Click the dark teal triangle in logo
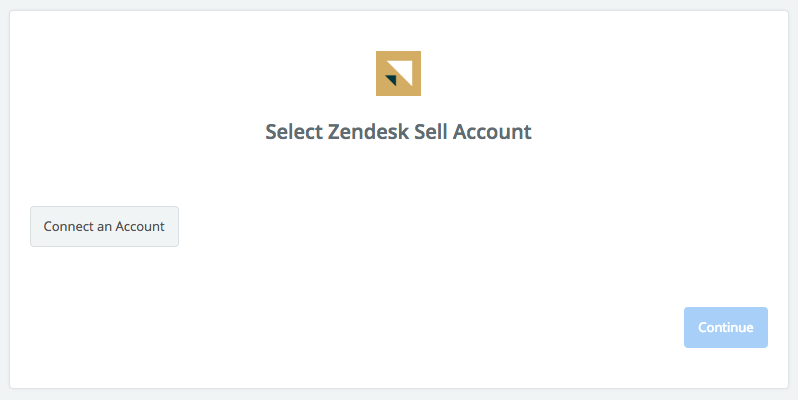The width and height of the screenshot is (798, 400). 392,79
